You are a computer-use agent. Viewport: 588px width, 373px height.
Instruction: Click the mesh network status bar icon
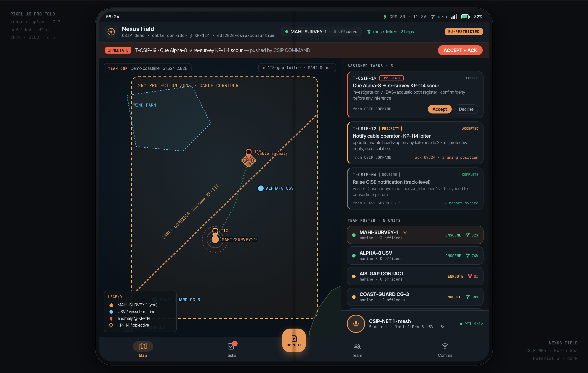[x=432, y=17]
